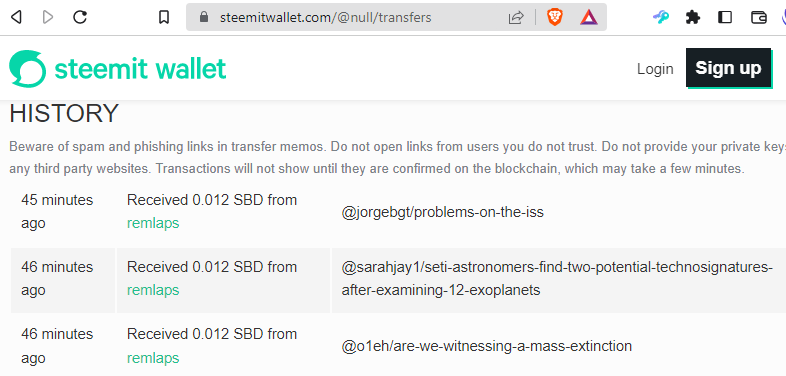This screenshot has height=376, width=786.
Task: Click the blue key extension icon
Action: coord(661,18)
